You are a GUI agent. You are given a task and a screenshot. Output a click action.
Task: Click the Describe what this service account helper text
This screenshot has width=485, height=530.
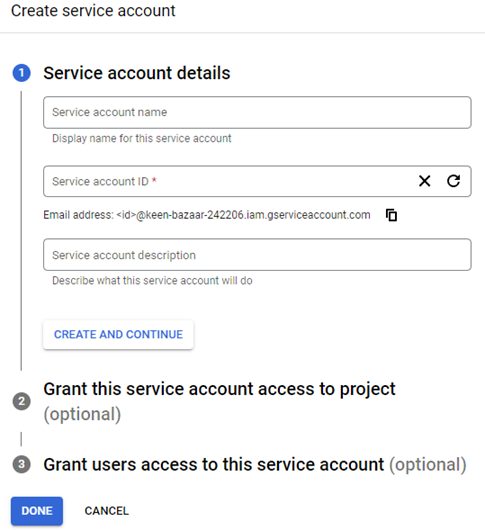point(152,281)
